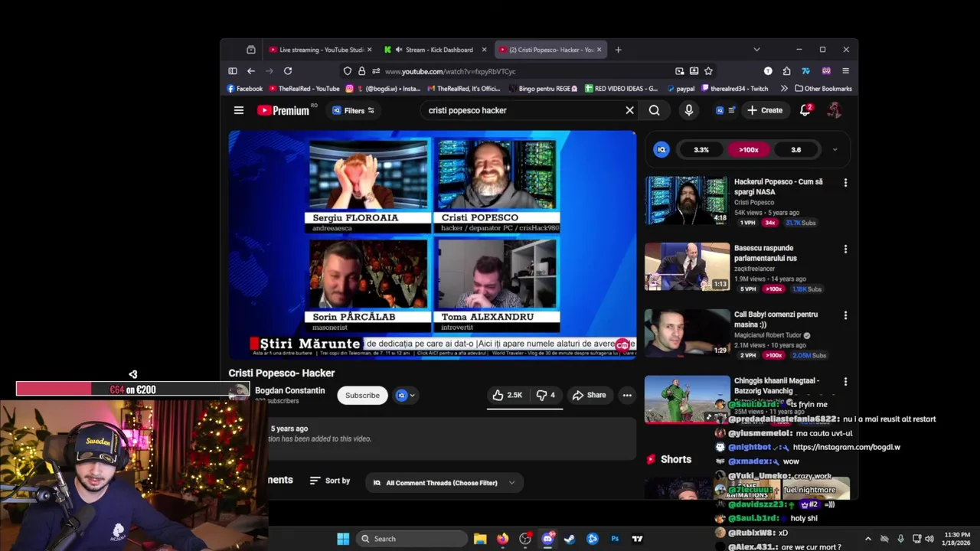Start voice search with the microphone
Image resolution: width=980 pixels, height=551 pixels.
click(688, 110)
